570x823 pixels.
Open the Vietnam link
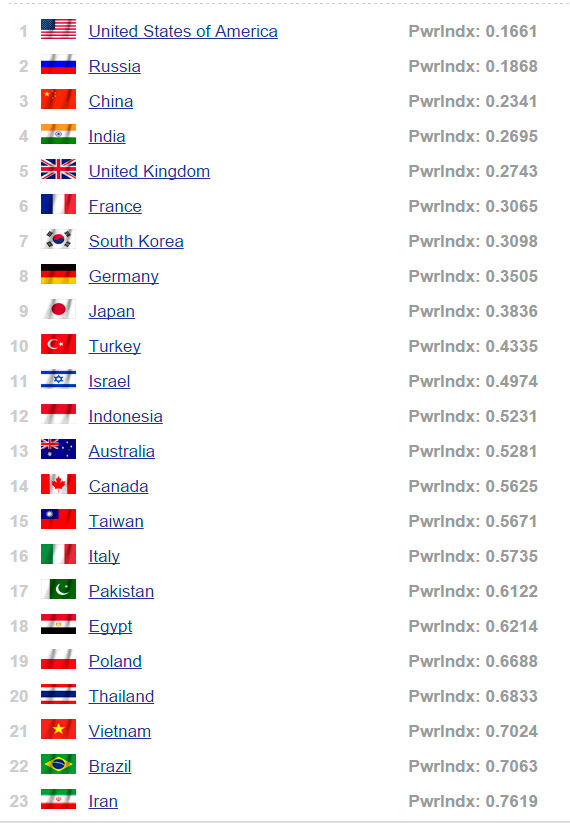(x=120, y=731)
